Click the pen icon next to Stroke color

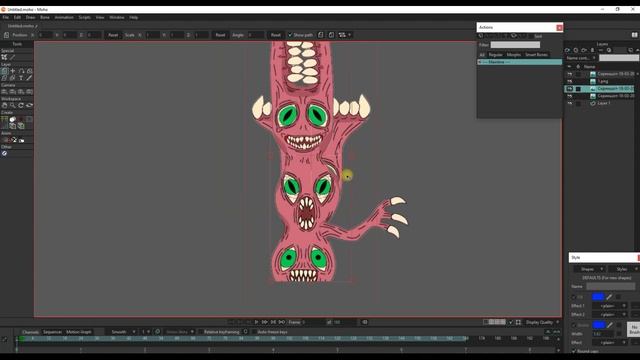(x=610, y=325)
